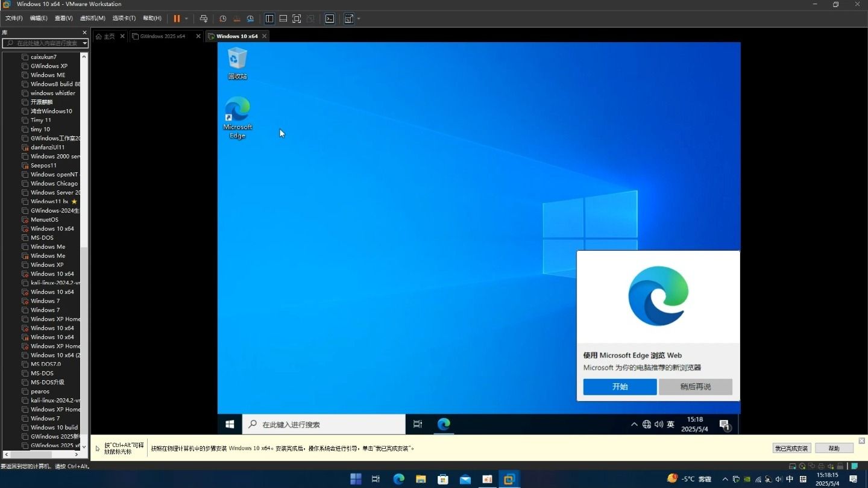Open the guest Recycle Bin icon

(237, 63)
